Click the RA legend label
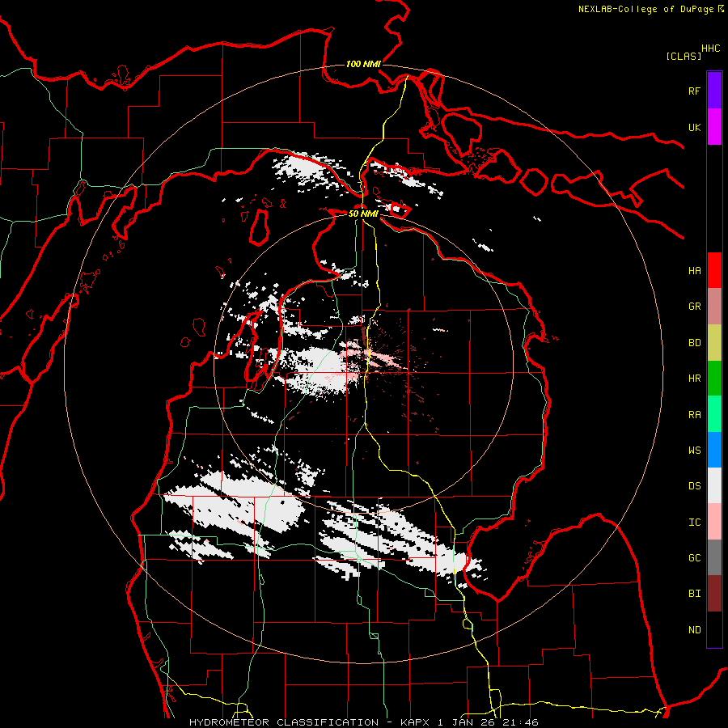 694,415
